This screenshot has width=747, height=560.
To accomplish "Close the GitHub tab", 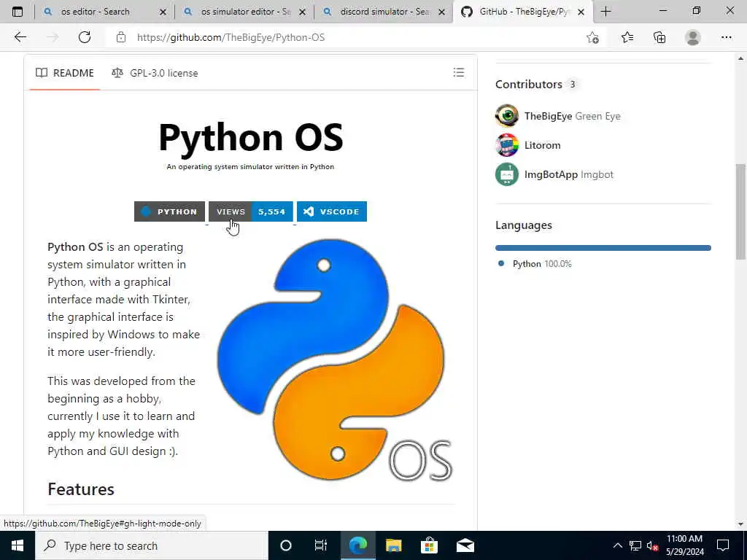I will tap(581, 12).
